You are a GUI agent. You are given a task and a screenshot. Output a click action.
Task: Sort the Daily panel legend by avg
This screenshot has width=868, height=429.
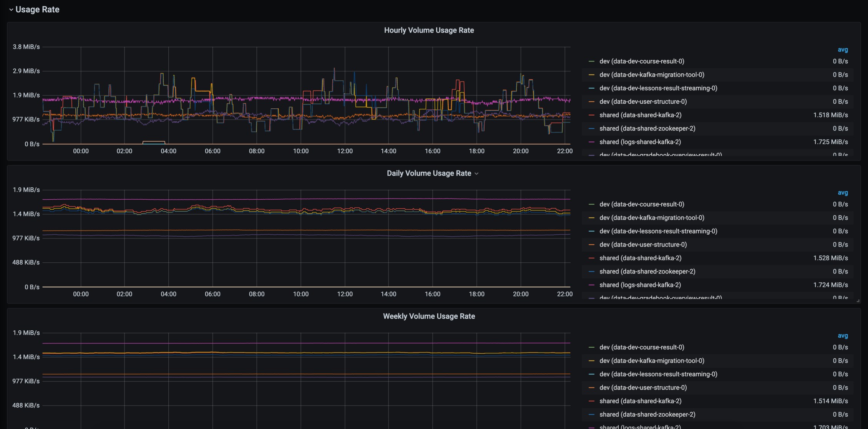843,192
